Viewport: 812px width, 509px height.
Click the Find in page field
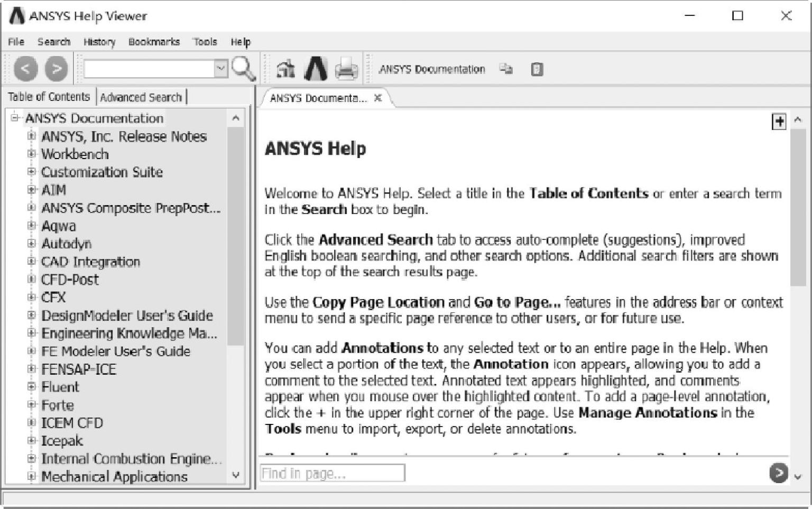click(333, 473)
